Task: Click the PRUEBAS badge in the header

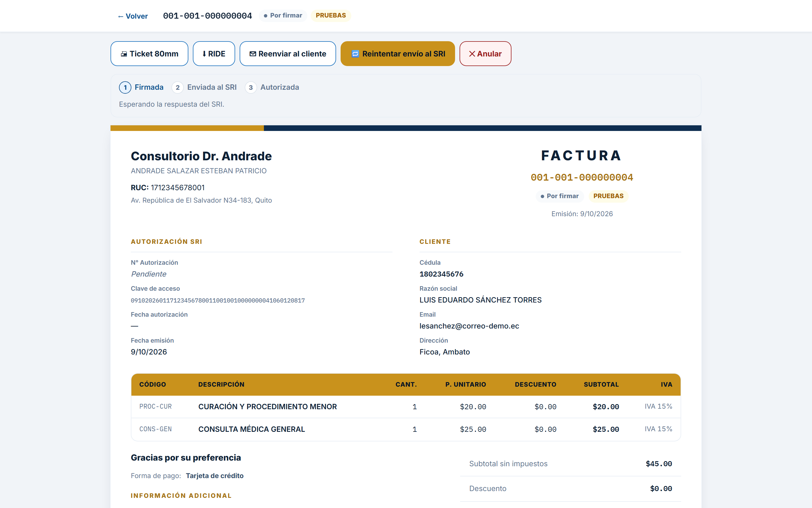Action: click(330, 16)
